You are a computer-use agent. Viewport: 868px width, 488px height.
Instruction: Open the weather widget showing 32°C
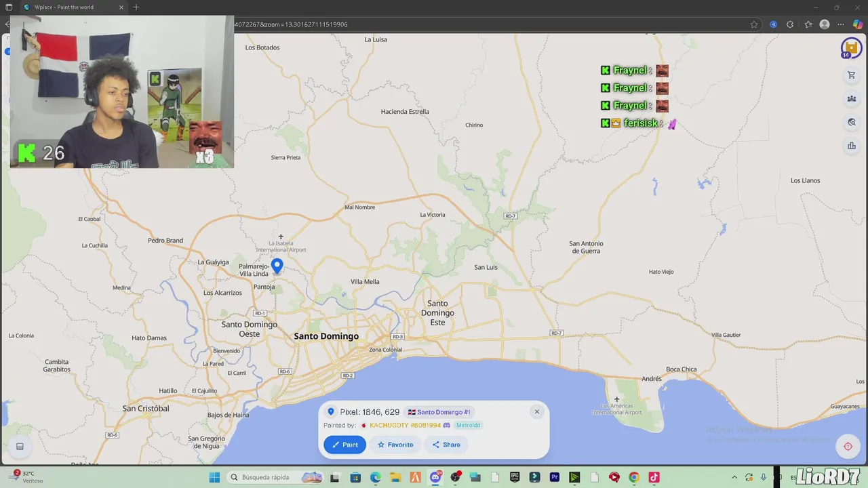[27, 476]
